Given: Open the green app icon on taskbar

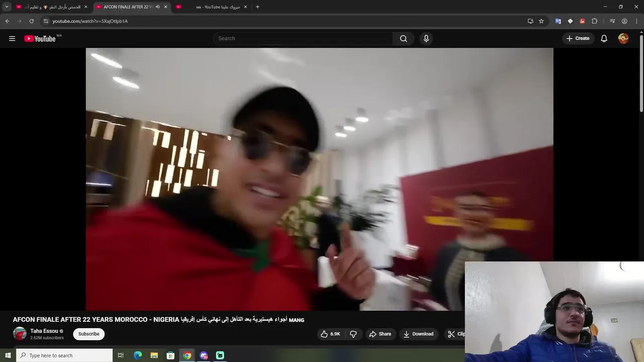Looking at the screenshot, I should pos(220,355).
